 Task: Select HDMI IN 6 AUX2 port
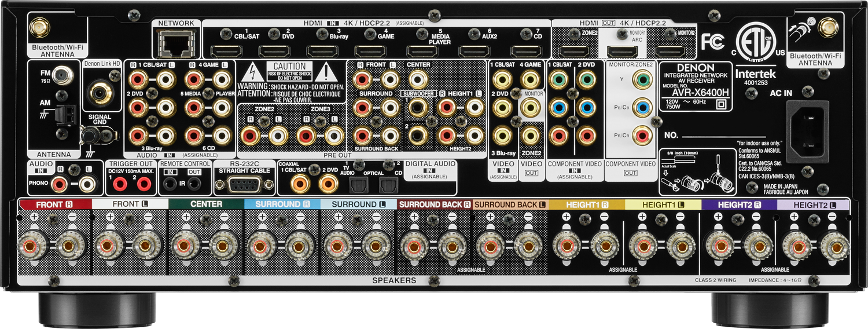[x=475, y=51]
